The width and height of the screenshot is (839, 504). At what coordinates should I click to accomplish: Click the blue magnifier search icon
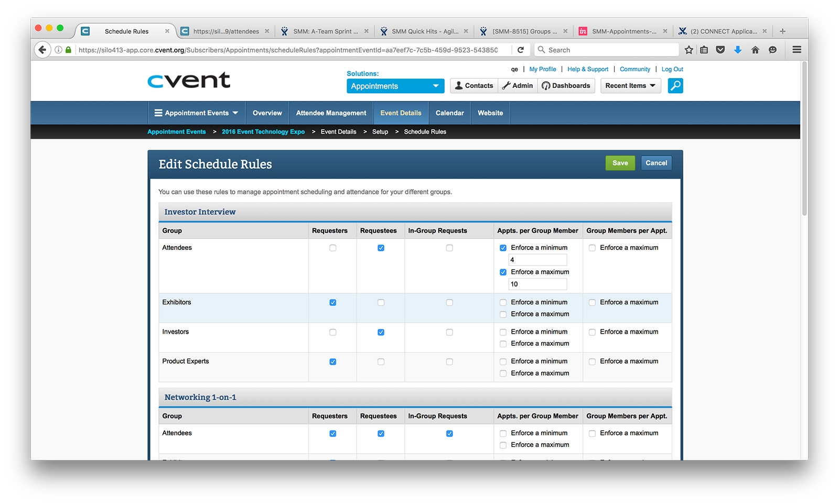pyautogui.click(x=675, y=85)
